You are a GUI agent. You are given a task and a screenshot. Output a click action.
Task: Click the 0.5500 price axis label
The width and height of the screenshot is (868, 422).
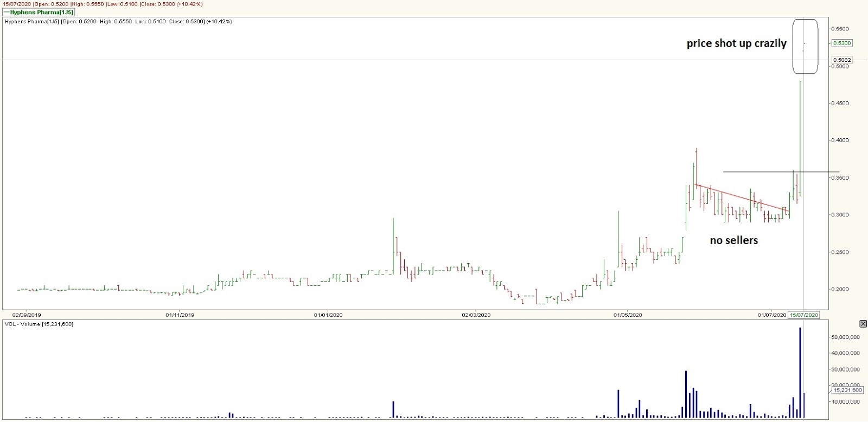tap(841, 29)
